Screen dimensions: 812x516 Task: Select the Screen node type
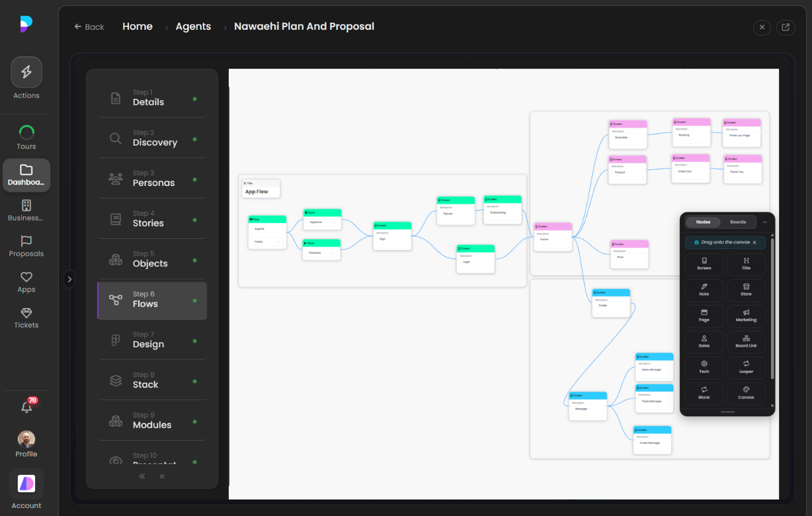704,264
